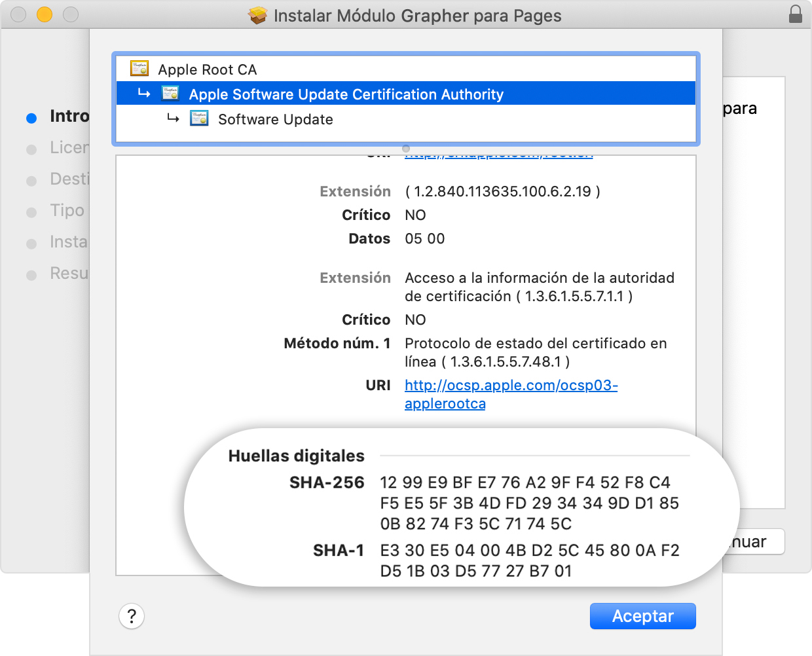Click the Huellas digitales heading
This screenshot has width=812, height=656.
296,456
